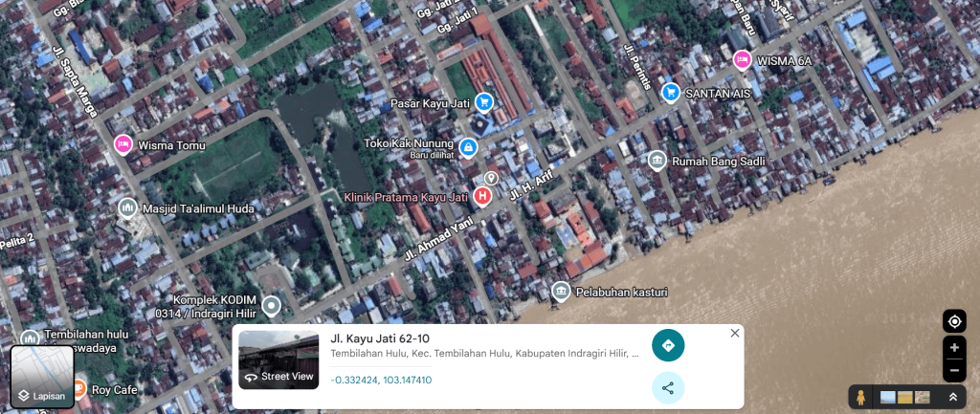Click the Rumah Bang Sadli label text
This screenshot has height=414, width=980.
pos(718,162)
